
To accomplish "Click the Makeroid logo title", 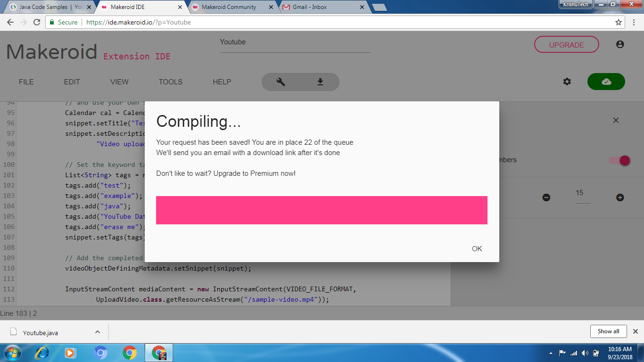I will (52, 52).
